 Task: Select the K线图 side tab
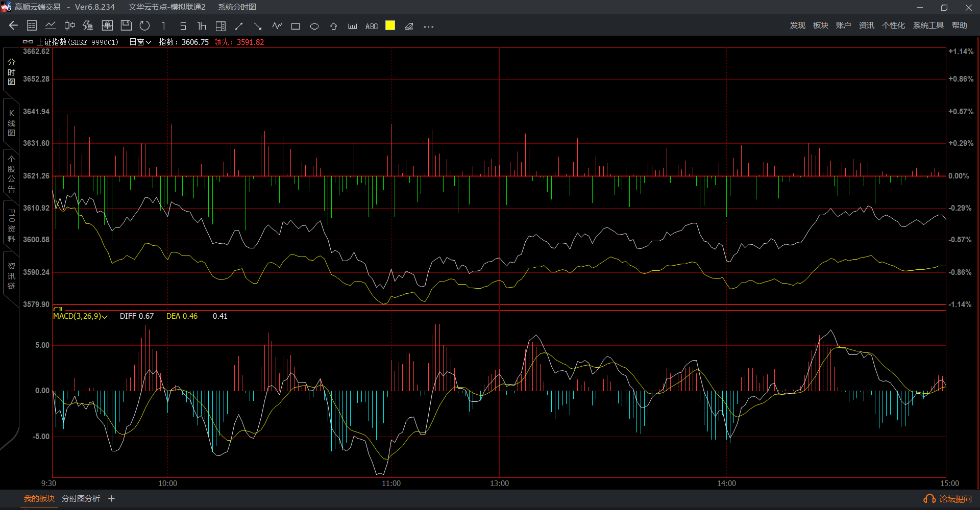tap(11, 123)
